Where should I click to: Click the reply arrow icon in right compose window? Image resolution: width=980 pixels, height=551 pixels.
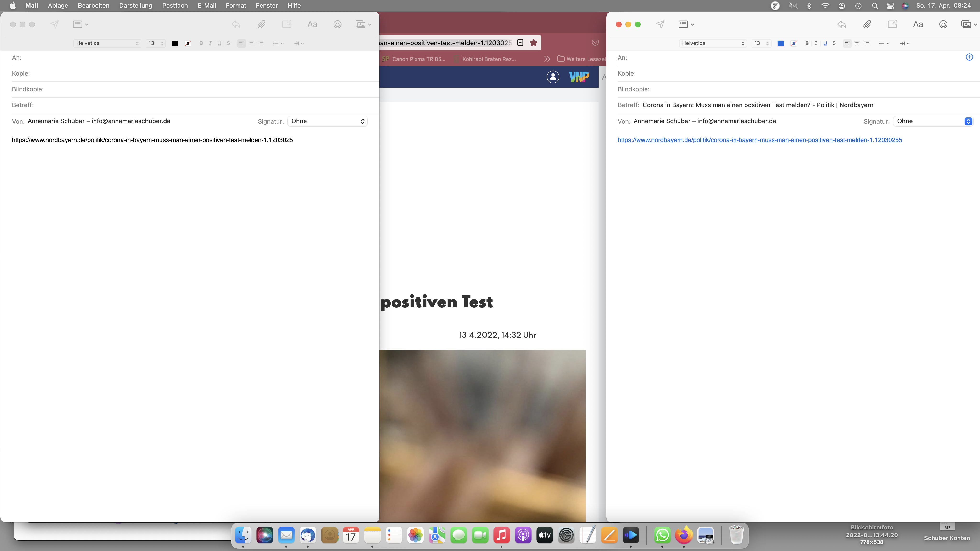click(x=841, y=24)
